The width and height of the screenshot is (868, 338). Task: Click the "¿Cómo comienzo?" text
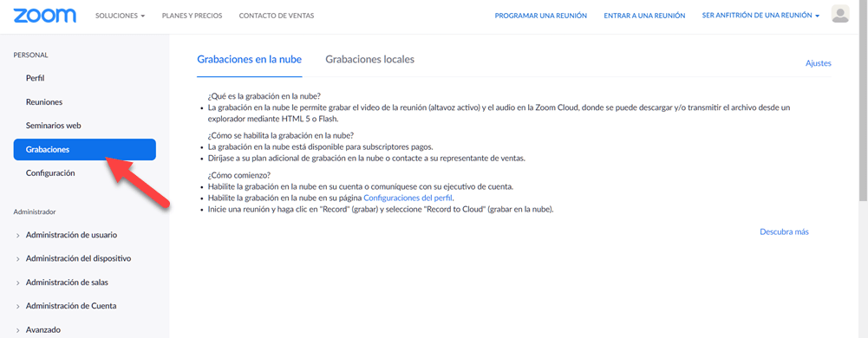(x=239, y=175)
